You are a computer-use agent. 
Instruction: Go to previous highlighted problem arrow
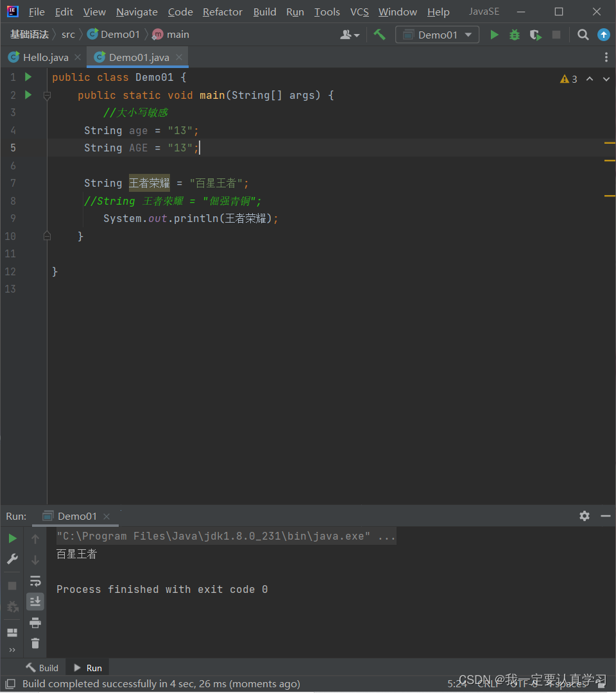(590, 79)
